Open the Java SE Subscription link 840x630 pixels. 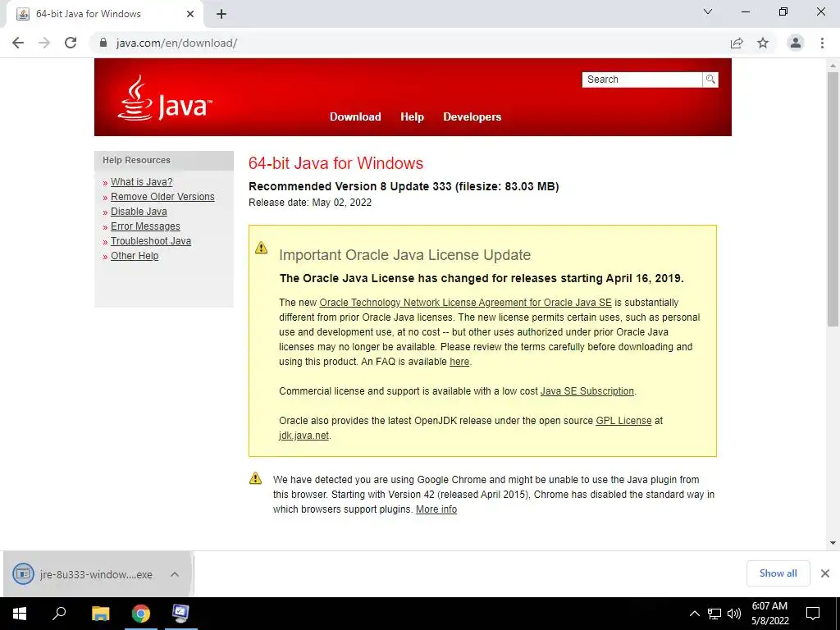[587, 391]
